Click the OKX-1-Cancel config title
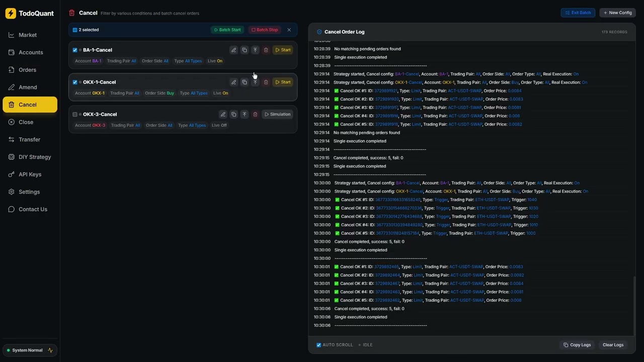Screen dimensions: 644x362 tap(99, 82)
